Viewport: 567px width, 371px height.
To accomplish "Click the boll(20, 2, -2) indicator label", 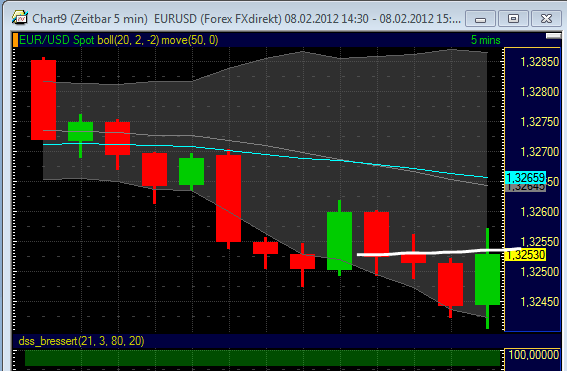I will click(128, 40).
